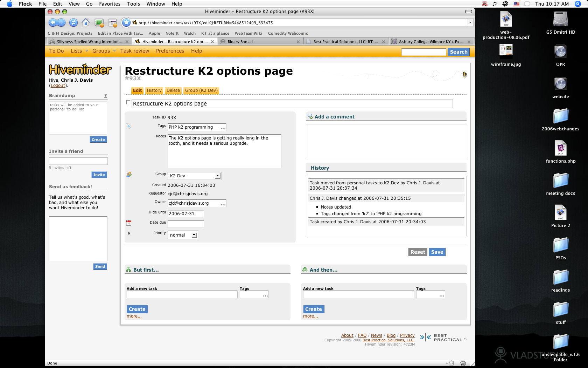
Task: Open the Group K2 Dev dropdown
Action: [x=195, y=176]
